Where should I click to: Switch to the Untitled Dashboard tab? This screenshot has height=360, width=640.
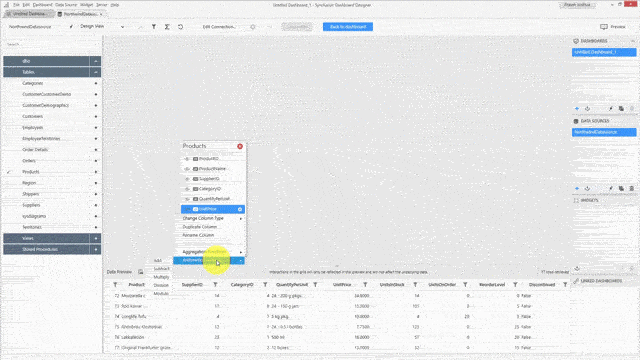tap(29, 14)
